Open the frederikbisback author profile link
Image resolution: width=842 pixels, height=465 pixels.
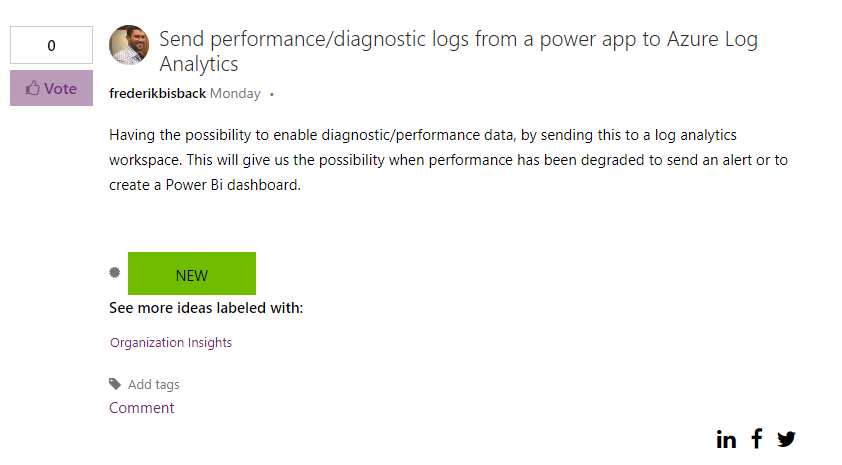tap(157, 94)
